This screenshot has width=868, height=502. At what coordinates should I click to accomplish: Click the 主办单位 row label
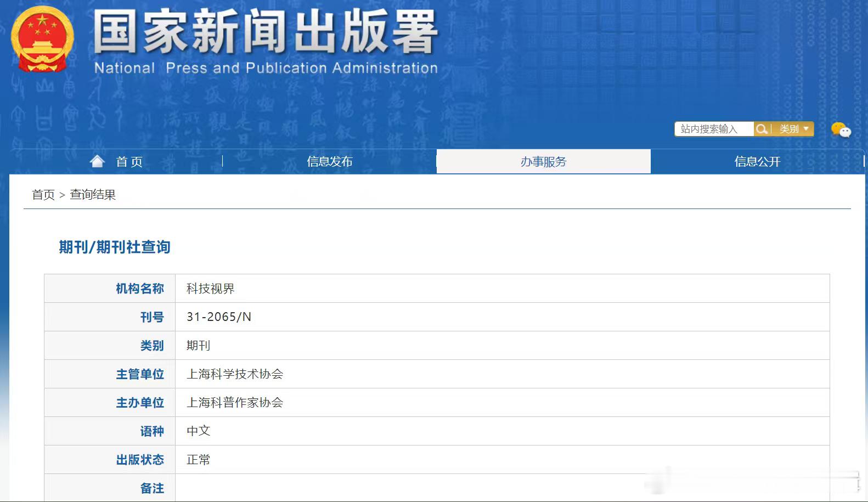click(140, 403)
